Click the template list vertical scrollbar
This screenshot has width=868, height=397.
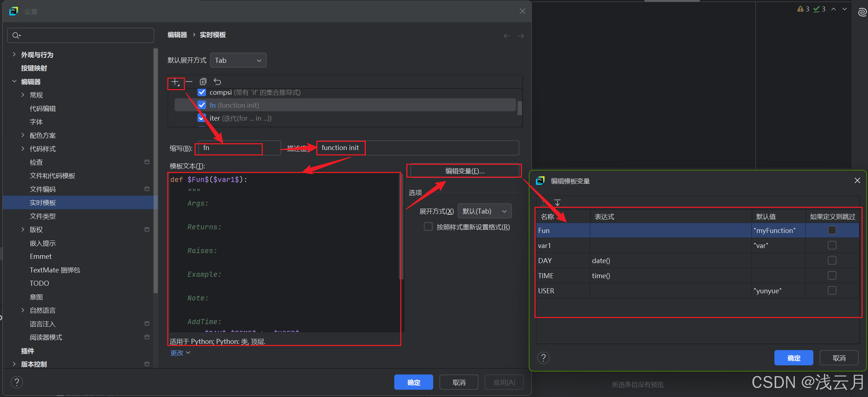pyautogui.click(x=520, y=108)
